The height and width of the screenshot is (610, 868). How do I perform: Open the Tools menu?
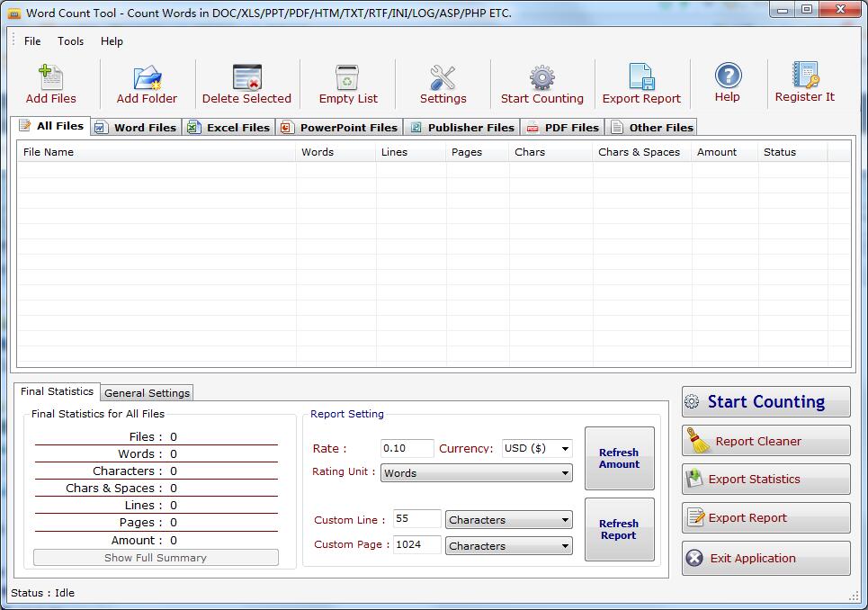(x=70, y=41)
